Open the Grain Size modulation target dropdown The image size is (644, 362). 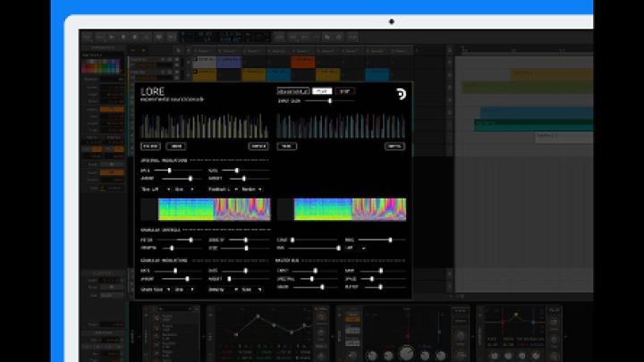[156, 290]
